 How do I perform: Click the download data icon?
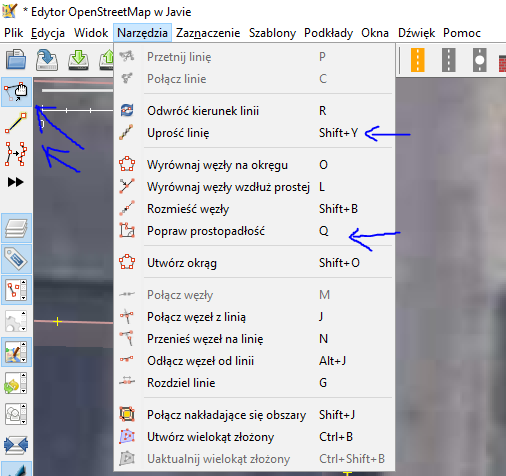(78, 59)
